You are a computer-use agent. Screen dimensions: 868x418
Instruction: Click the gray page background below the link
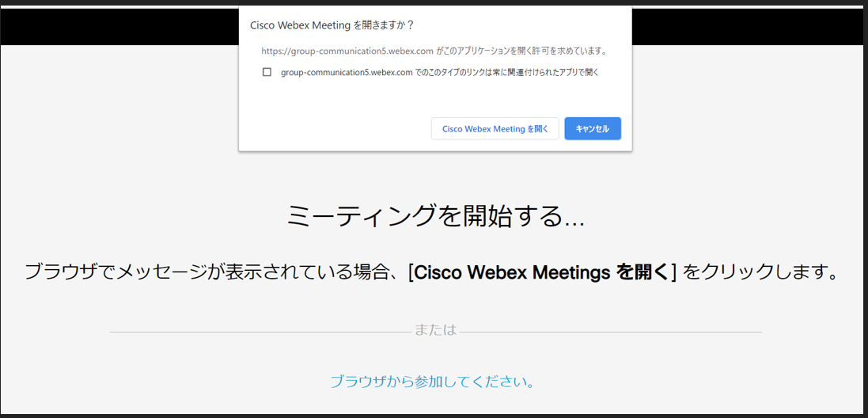pyautogui.click(x=434, y=403)
